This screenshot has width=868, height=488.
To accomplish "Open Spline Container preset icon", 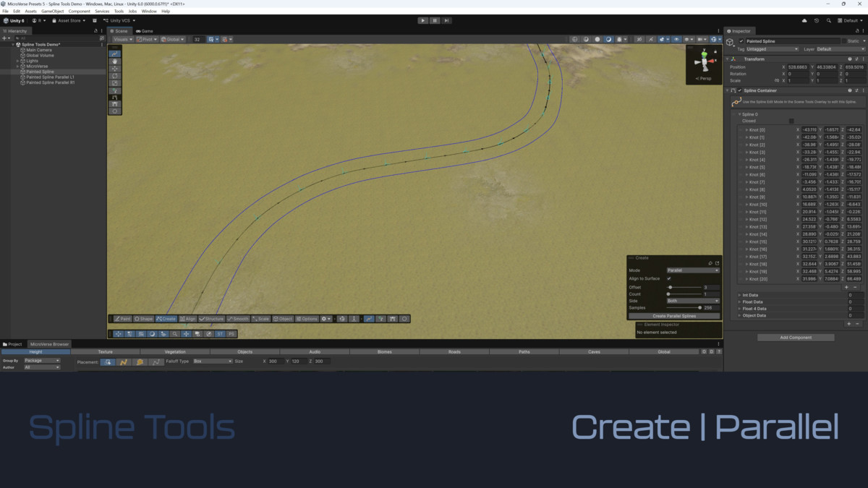I will (857, 90).
